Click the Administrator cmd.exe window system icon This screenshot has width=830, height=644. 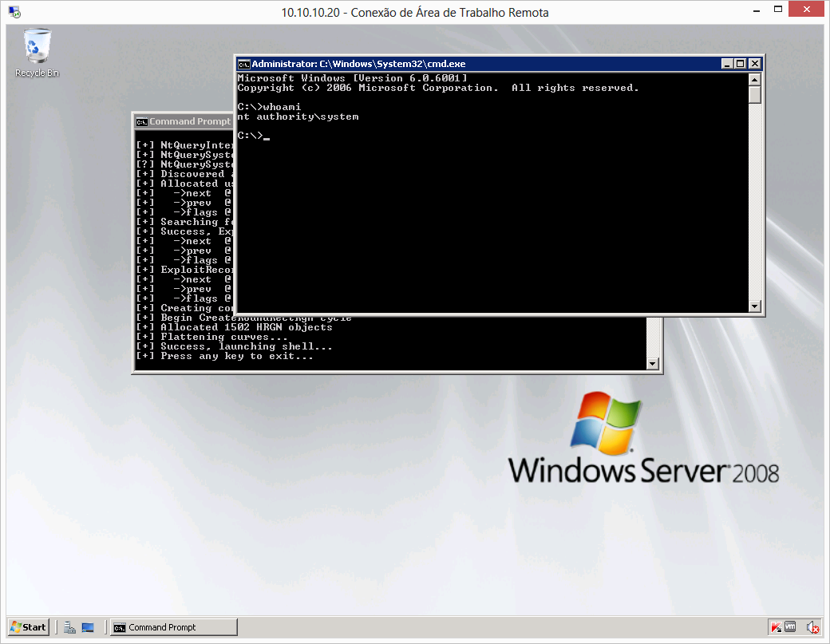pos(244,64)
